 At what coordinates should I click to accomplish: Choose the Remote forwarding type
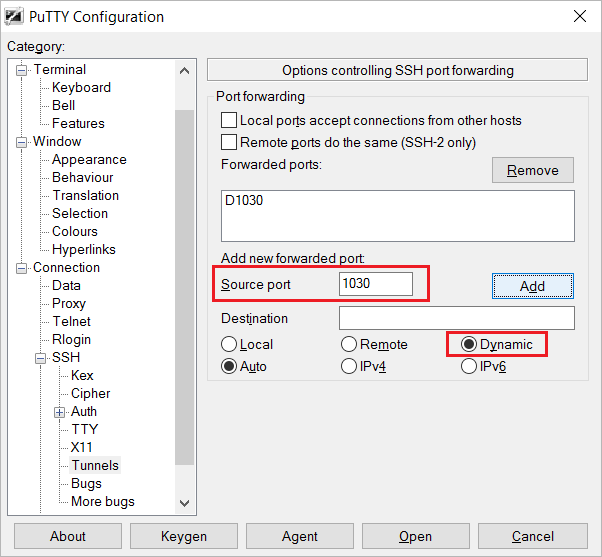(349, 344)
